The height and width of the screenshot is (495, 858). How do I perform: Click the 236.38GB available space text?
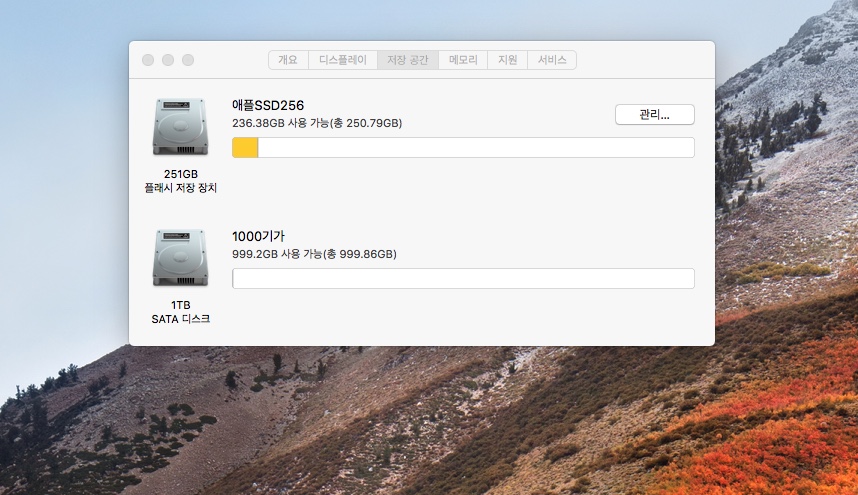[317, 123]
